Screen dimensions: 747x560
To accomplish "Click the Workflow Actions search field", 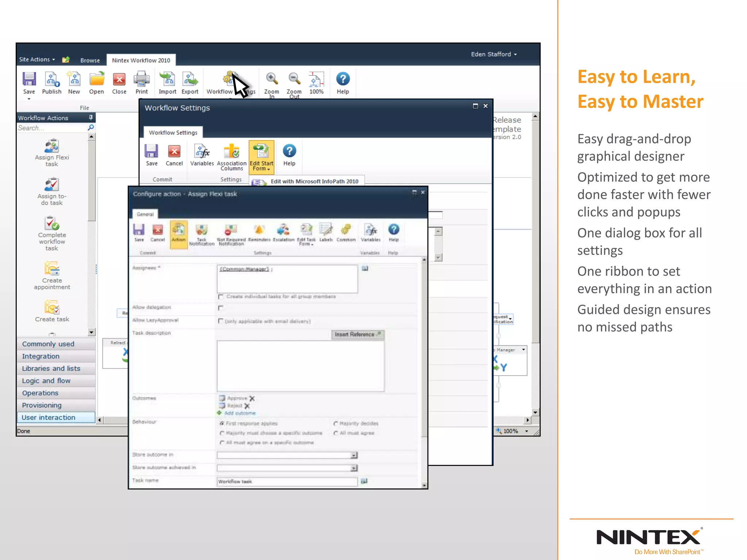I will [52, 128].
